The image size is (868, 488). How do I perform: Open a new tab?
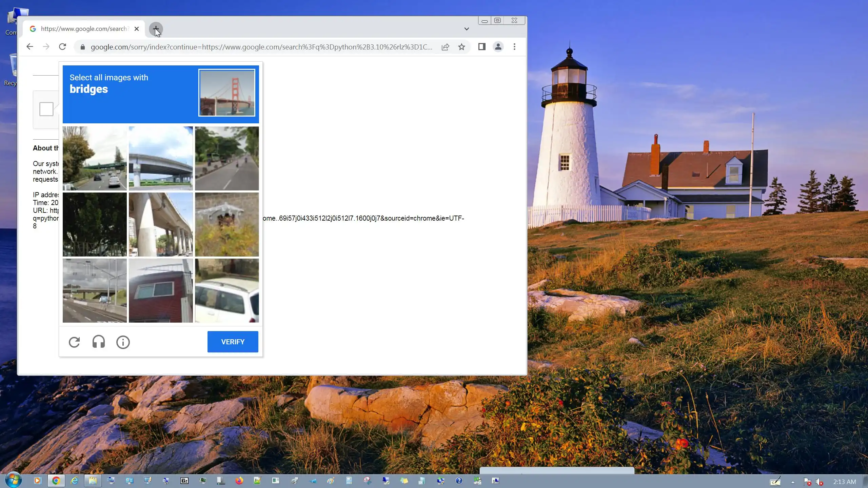(156, 29)
